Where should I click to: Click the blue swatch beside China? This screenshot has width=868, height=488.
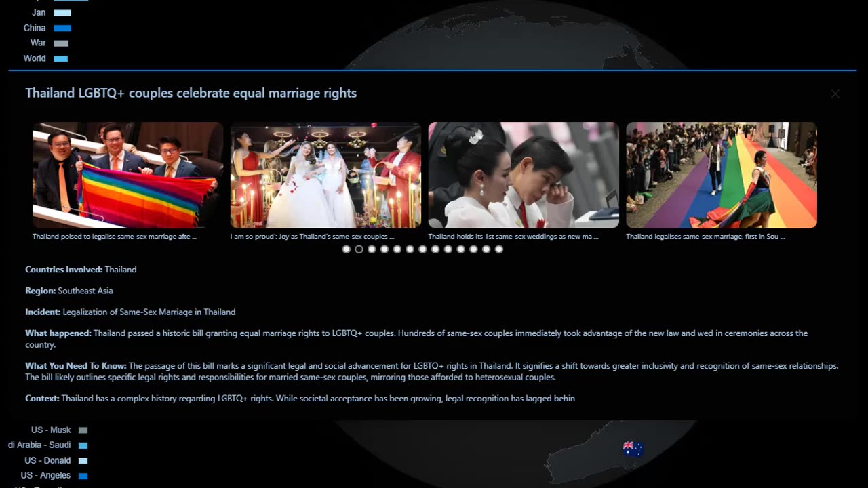pyautogui.click(x=62, y=28)
